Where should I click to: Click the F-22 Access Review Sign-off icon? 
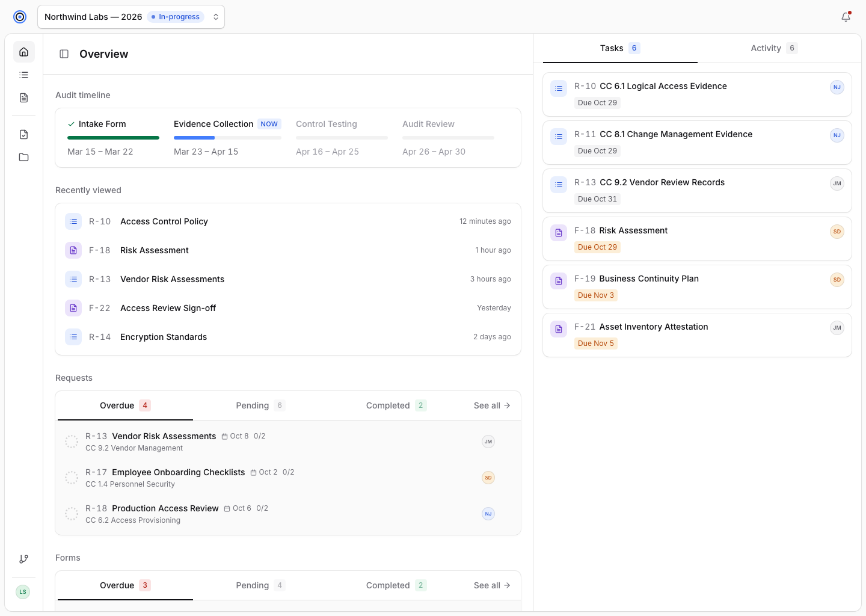point(73,308)
